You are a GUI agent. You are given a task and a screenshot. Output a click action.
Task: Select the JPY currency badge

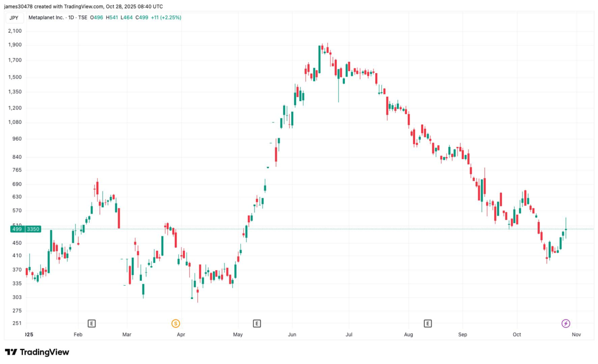14,17
